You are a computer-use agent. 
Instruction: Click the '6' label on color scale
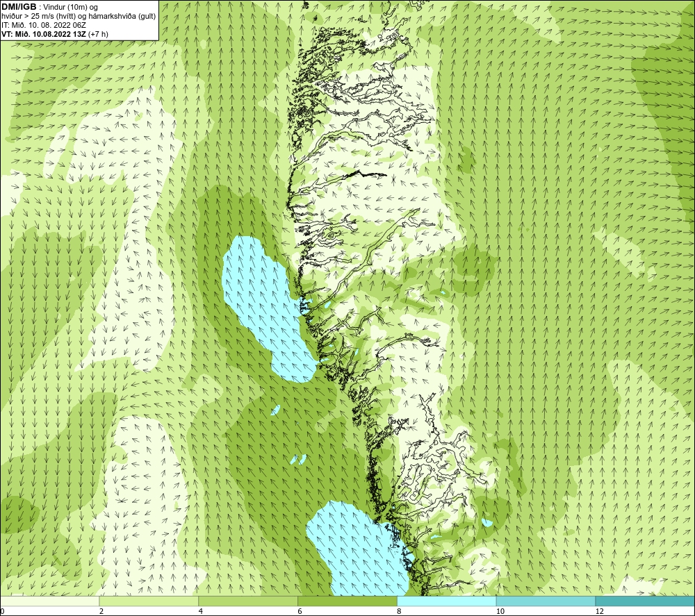coord(300,611)
